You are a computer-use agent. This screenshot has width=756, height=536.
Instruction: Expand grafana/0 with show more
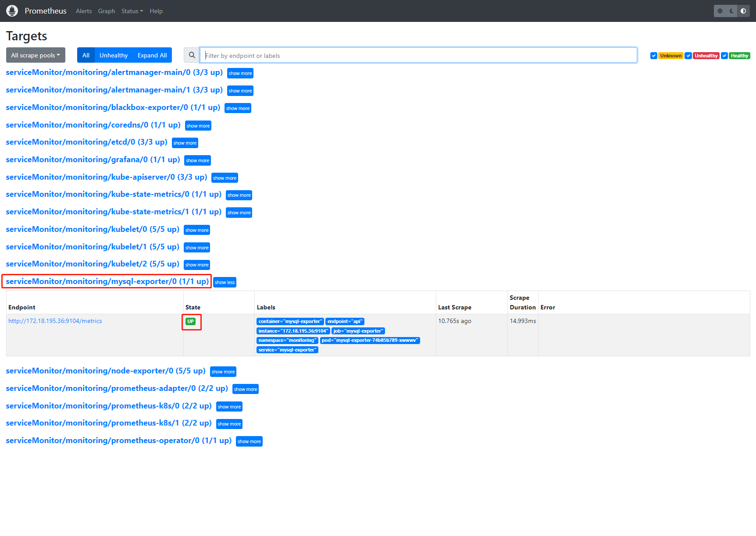click(197, 160)
